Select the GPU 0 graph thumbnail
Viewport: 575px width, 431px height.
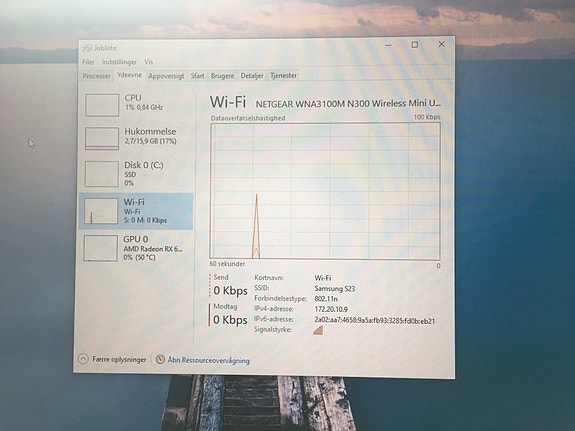pyautogui.click(x=100, y=248)
